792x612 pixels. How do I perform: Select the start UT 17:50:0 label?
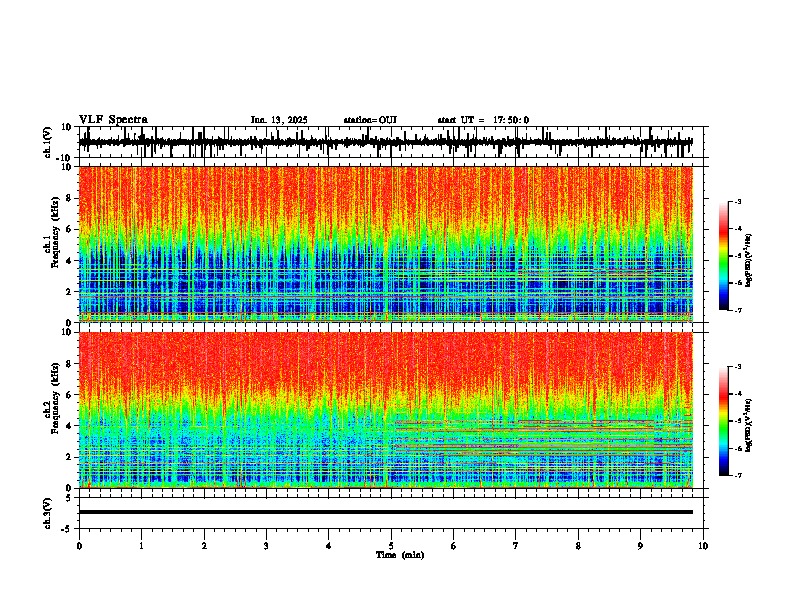[483, 120]
